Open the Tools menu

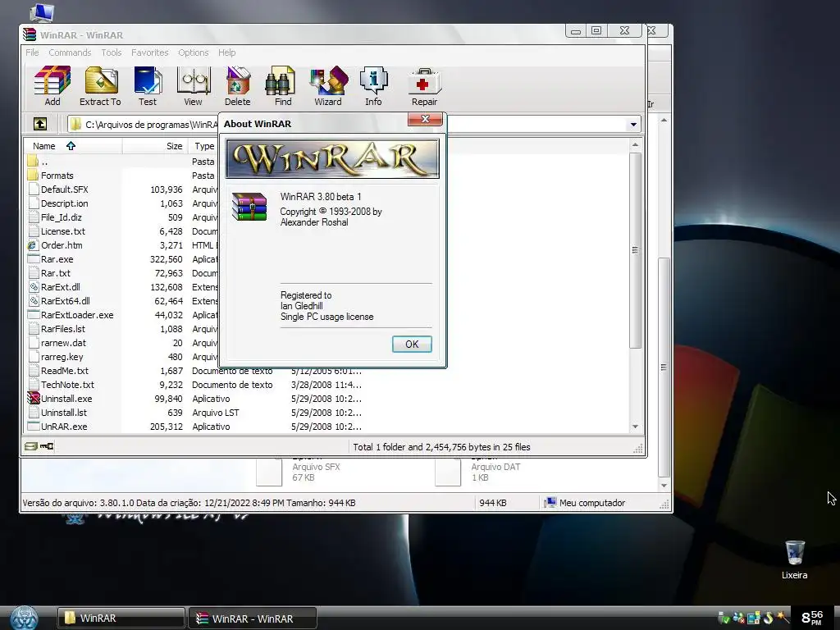(x=112, y=52)
